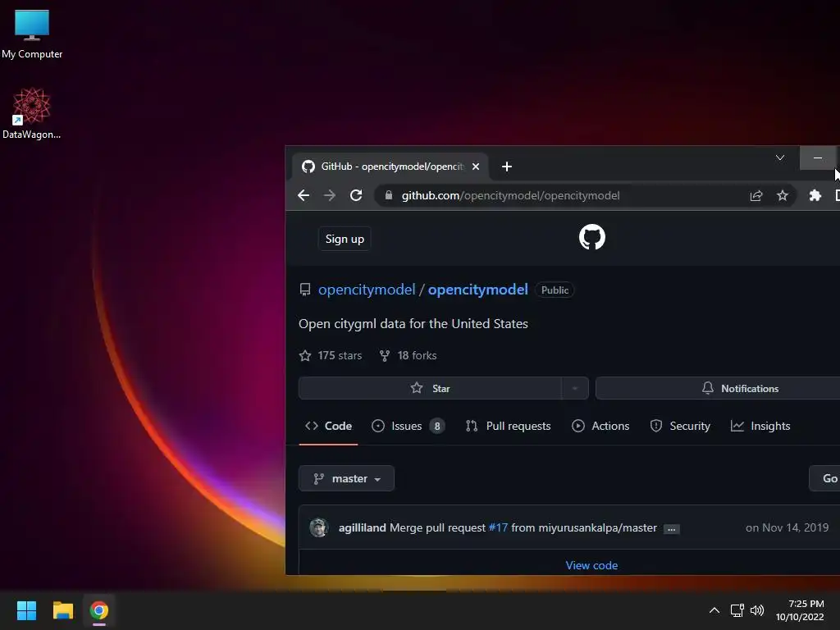Expand the master branch dropdown
The height and width of the screenshot is (630, 840).
347,478
